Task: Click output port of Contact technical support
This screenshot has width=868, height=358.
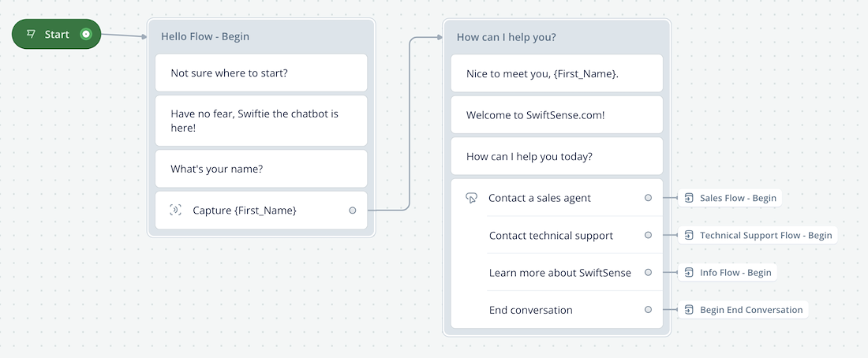Action: click(x=648, y=235)
